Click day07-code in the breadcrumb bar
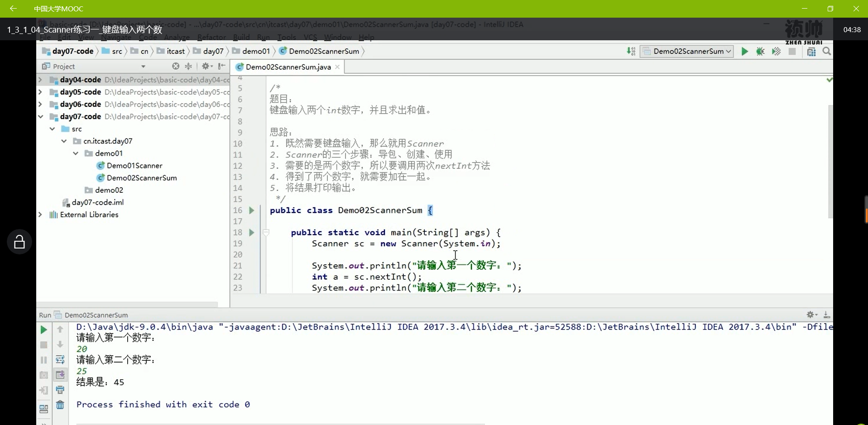 68,51
